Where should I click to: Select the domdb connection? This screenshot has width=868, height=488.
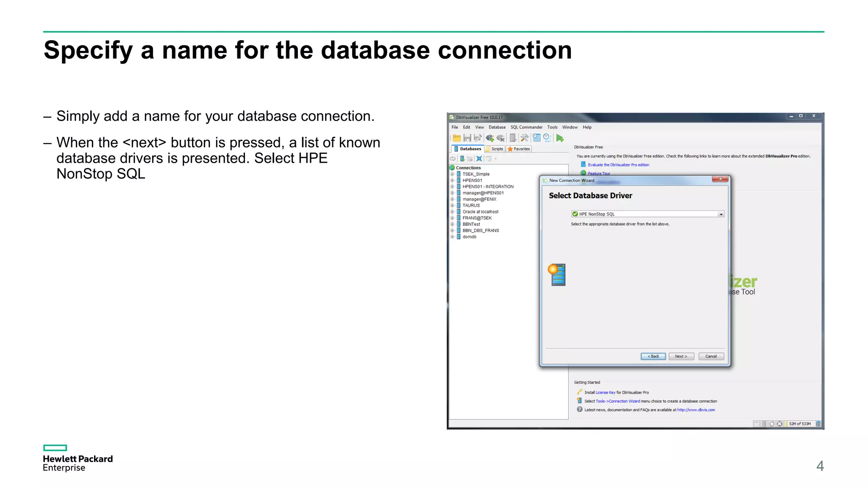coord(469,237)
